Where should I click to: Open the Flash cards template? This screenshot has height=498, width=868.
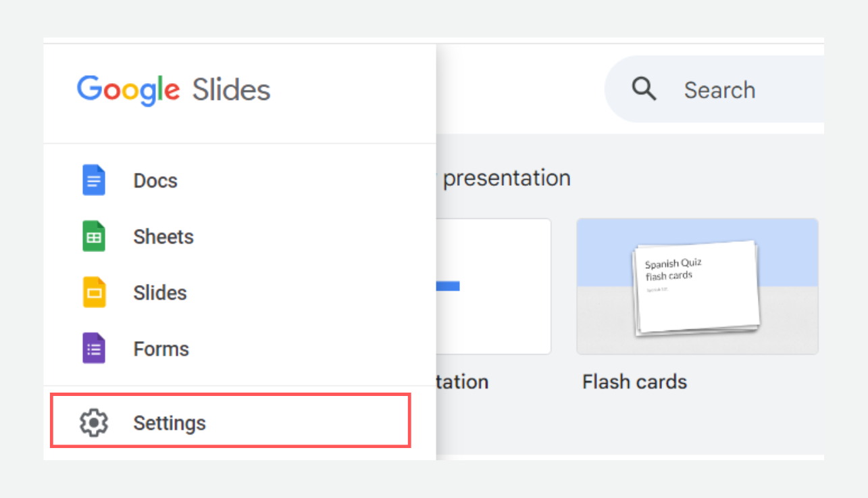tap(697, 286)
